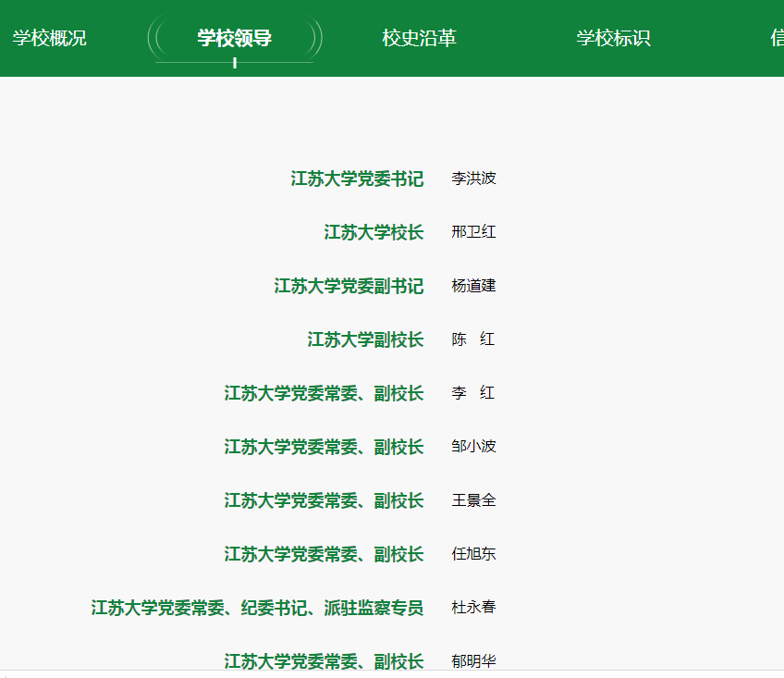
Task: Click the 江苏大学党委书记 title text
Action: point(357,179)
